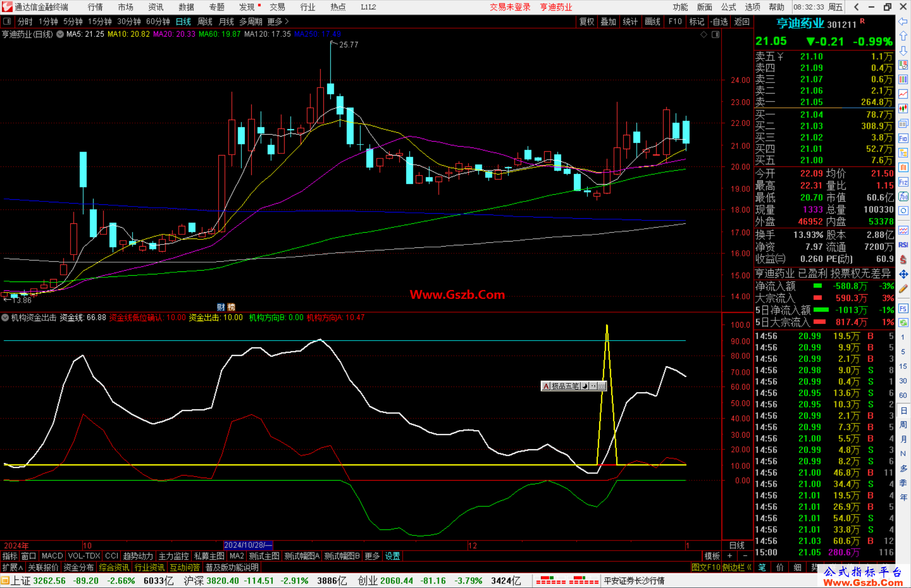Select the 月 period in right sidebar
This screenshot has width=911, height=588.
coord(903,439)
